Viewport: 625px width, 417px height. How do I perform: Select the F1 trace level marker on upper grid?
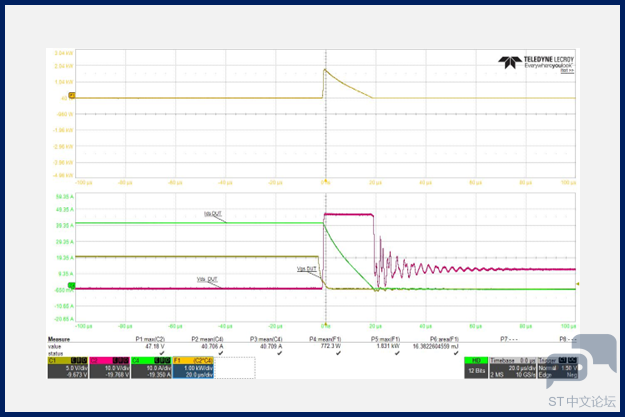pyautogui.click(x=72, y=95)
